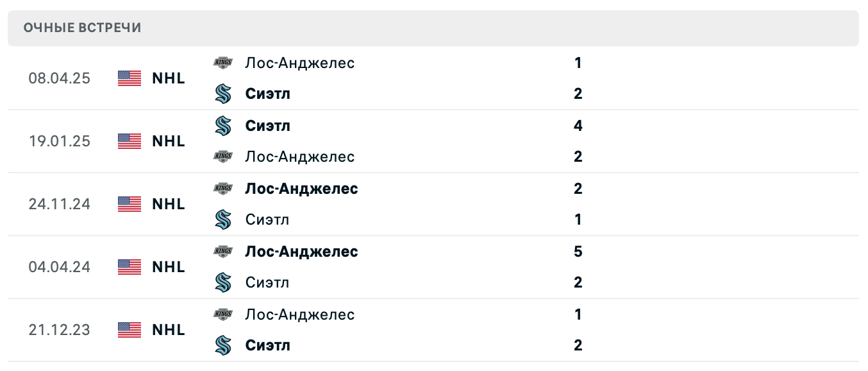Open the NHL league link for 04.04.24
Screen dimensions: 868x371
click(x=169, y=267)
